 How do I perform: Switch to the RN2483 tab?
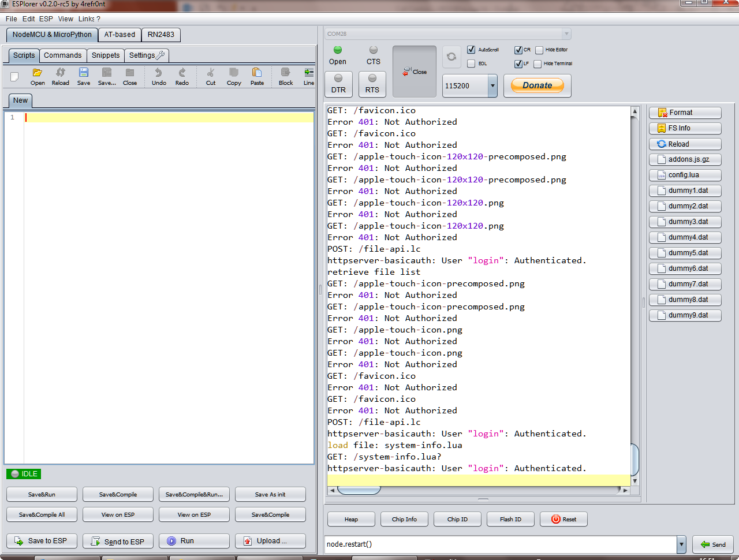tap(161, 35)
